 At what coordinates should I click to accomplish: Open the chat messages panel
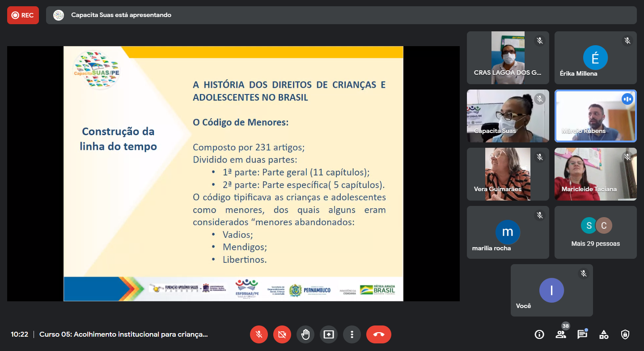click(582, 334)
